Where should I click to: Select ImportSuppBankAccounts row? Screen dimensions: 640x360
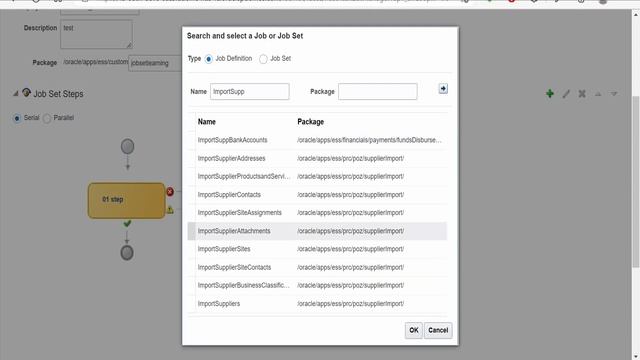[x=317, y=140]
